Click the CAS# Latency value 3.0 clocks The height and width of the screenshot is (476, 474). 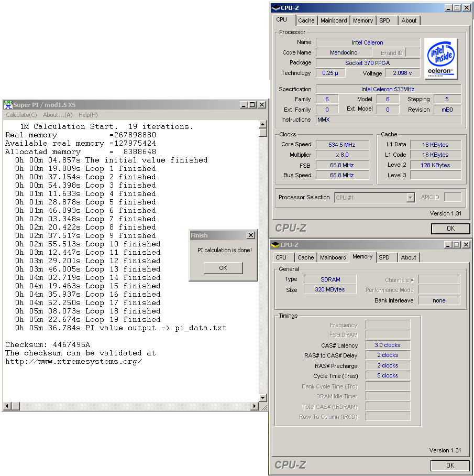coord(388,345)
